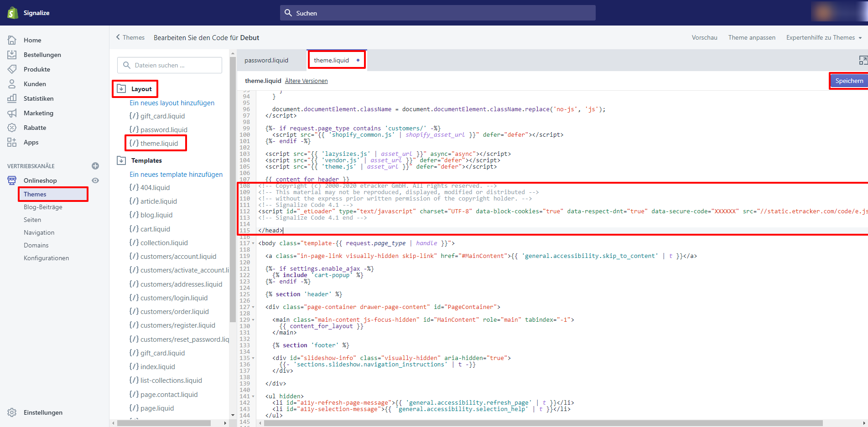The height and width of the screenshot is (427, 868).
Task: Click the Shopify logo icon
Action: click(12, 13)
